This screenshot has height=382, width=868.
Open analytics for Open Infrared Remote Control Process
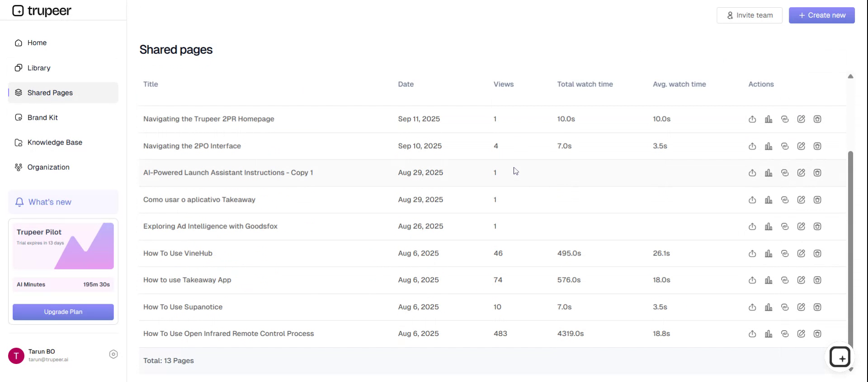tap(769, 334)
